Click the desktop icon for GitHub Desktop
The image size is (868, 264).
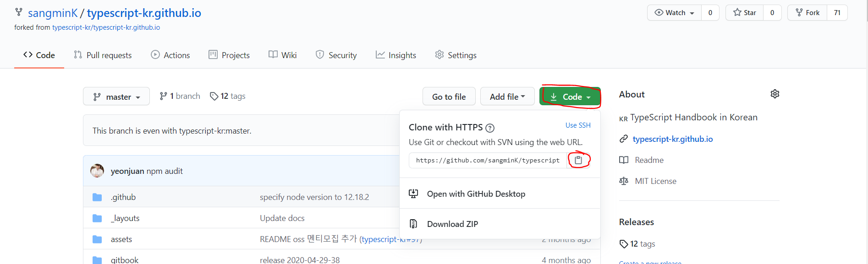coord(413,194)
